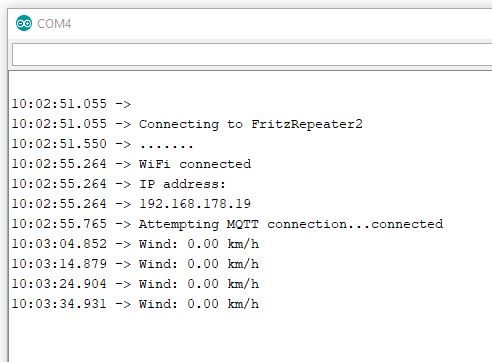Click the Attempting text at 10:02:55.765
Viewport: 492px width, 362px height.
coord(179,224)
